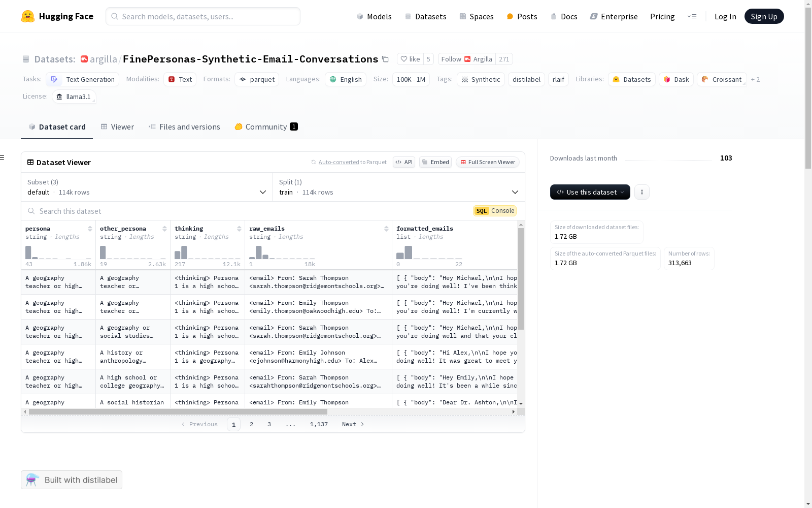Click the parquet format tag
Viewport: 812px width, 508px height.
coord(257,79)
